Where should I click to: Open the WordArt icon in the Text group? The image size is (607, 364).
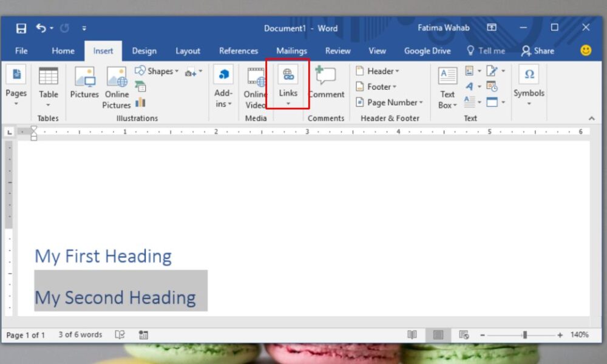pyautogui.click(x=470, y=87)
